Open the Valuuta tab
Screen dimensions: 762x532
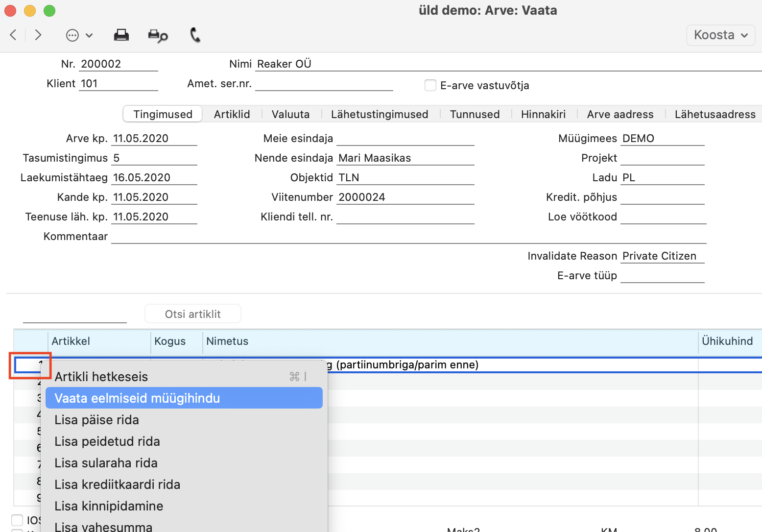click(290, 114)
